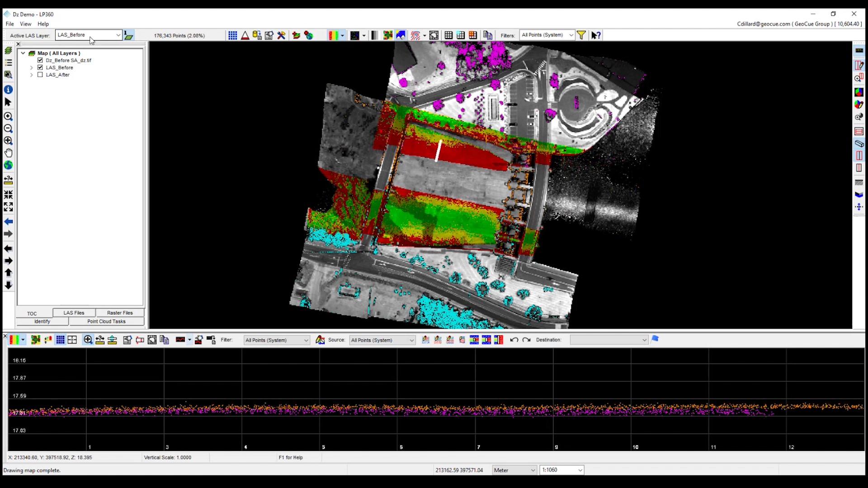Uncheck the Dz_Before SA_dz.tif layer checkbox
The image size is (868, 488).
tap(40, 60)
